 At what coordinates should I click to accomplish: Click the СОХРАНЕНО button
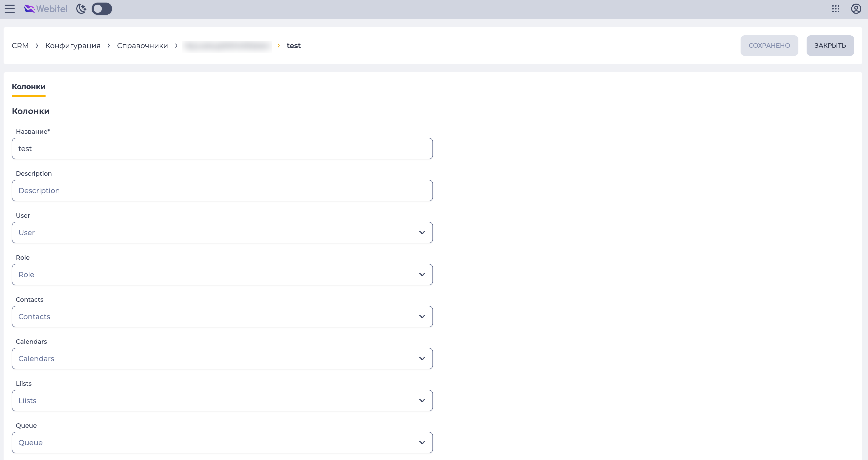pyautogui.click(x=769, y=46)
